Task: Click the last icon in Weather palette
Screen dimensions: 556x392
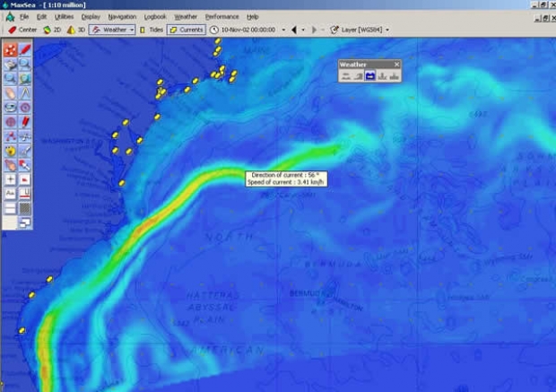Action: (395, 76)
